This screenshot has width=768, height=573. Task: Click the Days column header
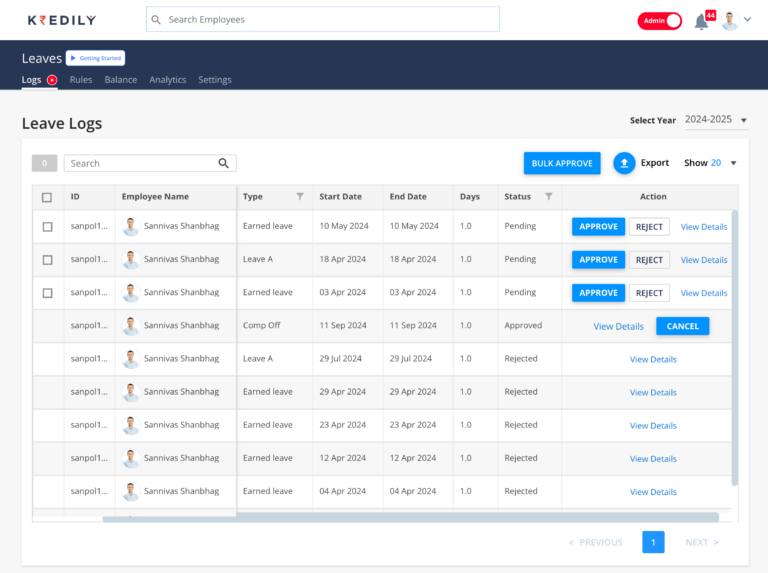pyautogui.click(x=470, y=196)
